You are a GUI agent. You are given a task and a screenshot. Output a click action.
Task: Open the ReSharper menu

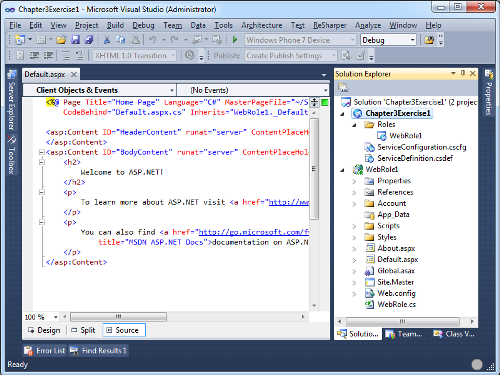tap(330, 25)
